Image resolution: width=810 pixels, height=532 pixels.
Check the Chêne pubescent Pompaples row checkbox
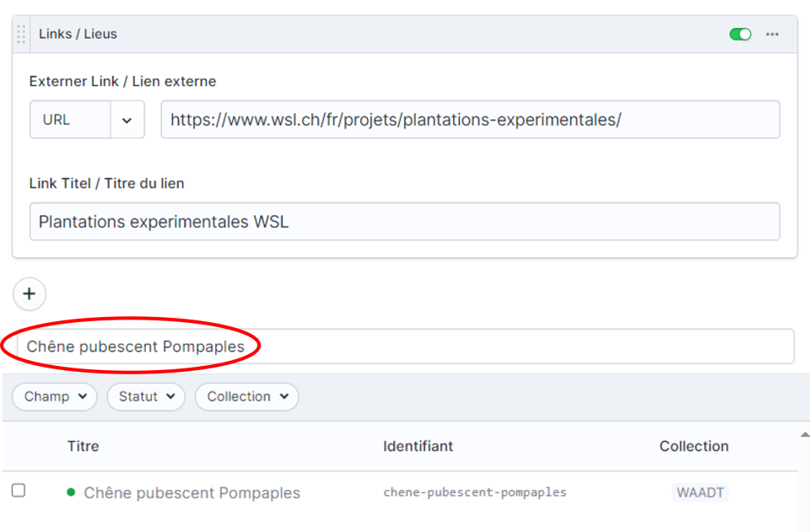pyautogui.click(x=19, y=491)
